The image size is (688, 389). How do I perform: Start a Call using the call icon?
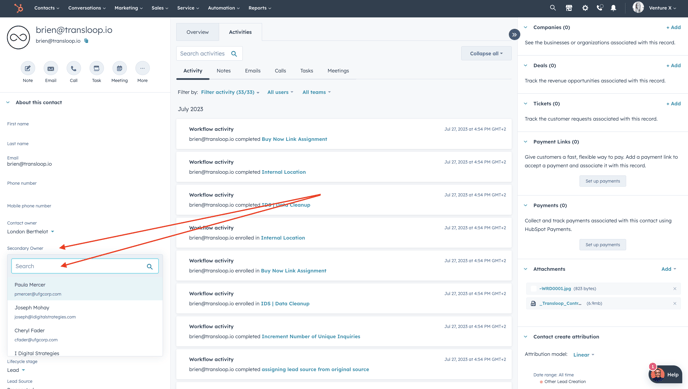click(x=73, y=68)
